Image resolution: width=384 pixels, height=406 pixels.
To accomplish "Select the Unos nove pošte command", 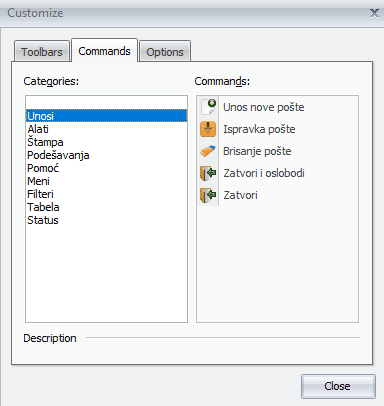I will 263,107.
